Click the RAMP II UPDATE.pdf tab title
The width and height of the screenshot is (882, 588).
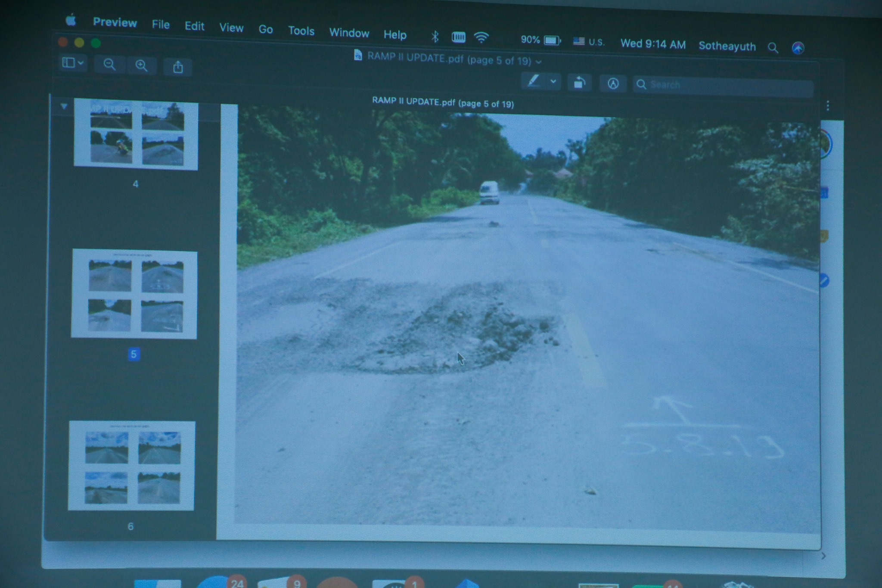click(x=443, y=103)
